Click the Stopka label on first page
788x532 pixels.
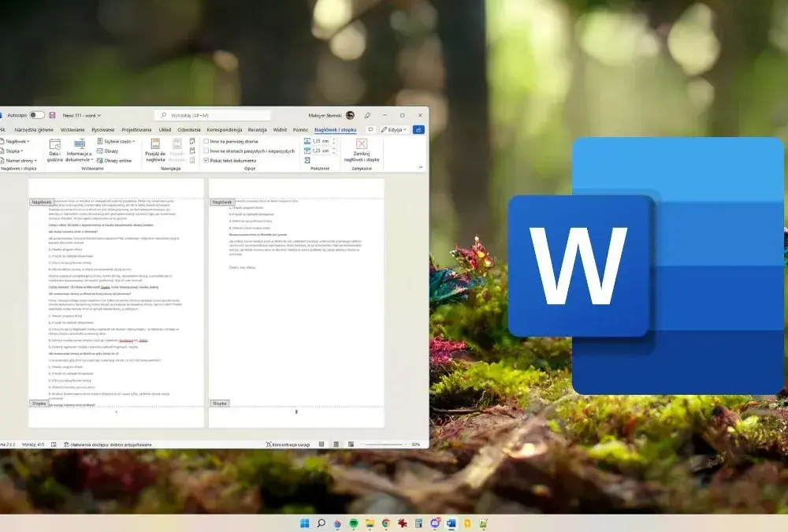39,404
